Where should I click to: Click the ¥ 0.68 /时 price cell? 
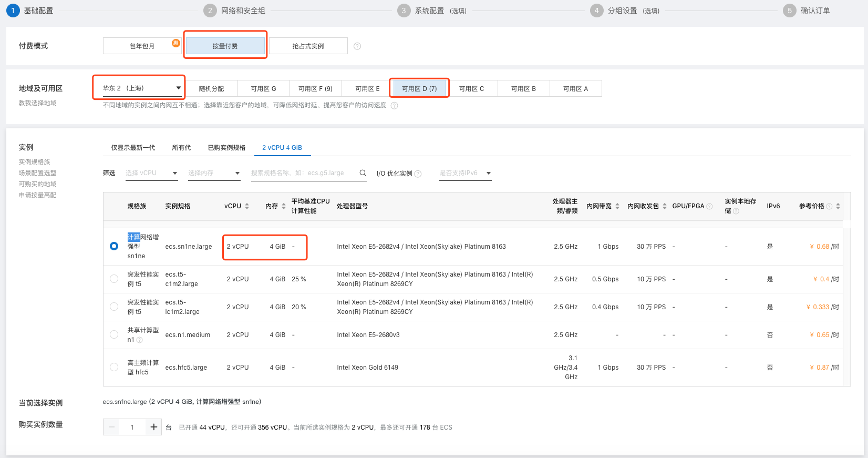[x=824, y=247]
